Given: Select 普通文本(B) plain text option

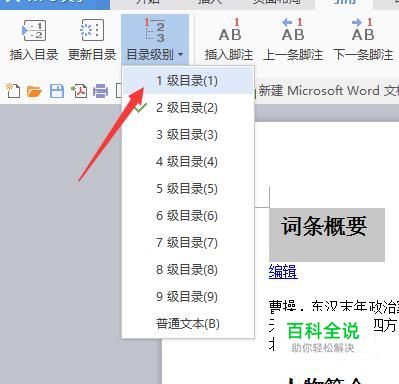Looking at the screenshot, I should pos(188,324).
